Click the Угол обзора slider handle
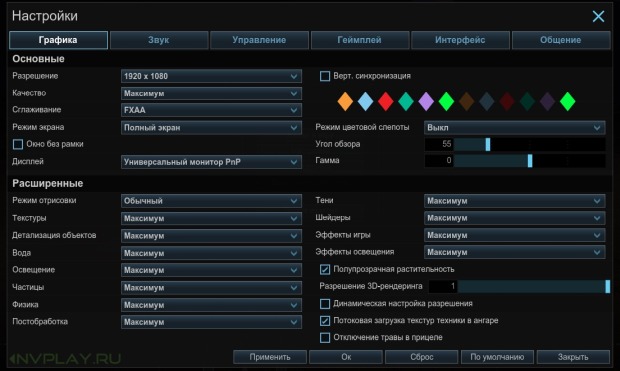 coord(488,144)
